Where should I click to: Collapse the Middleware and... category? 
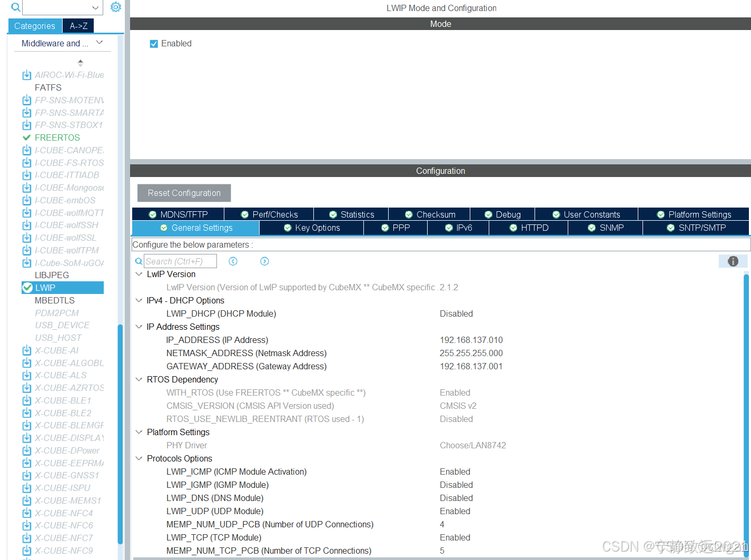[x=100, y=43]
